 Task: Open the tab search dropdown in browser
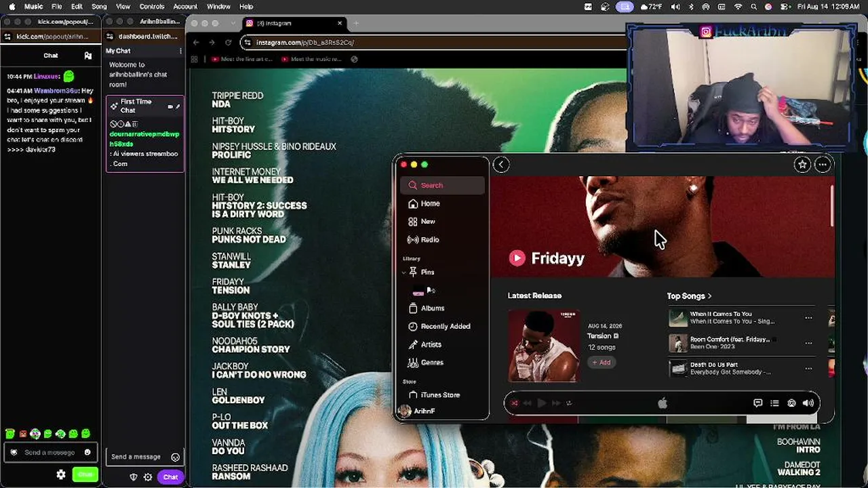click(233, 23)
